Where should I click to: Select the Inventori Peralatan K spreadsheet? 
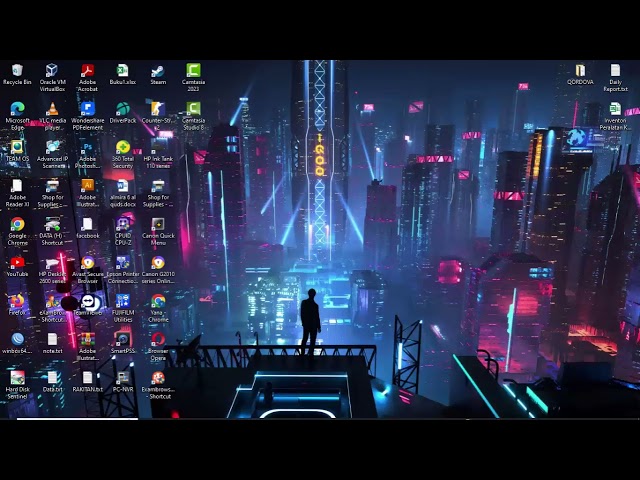pos(615,116)
